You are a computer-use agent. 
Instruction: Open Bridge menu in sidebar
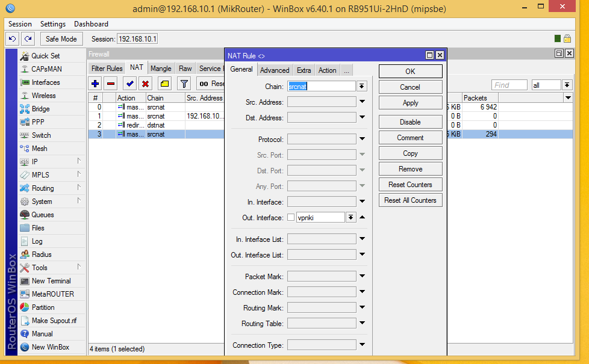[40, 109]
